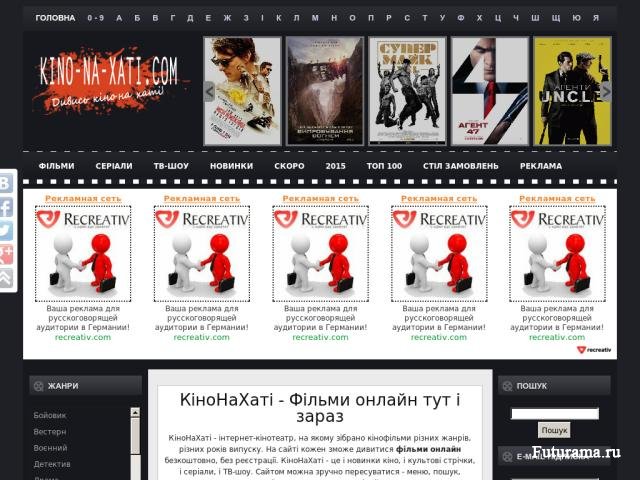This screenshot has width=640, height=480.
Task: Share page via VK icon
Action: (x=6, y=184)
